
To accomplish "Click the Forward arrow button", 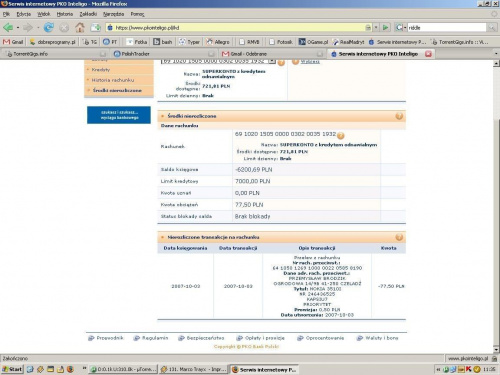I will 28,27.
